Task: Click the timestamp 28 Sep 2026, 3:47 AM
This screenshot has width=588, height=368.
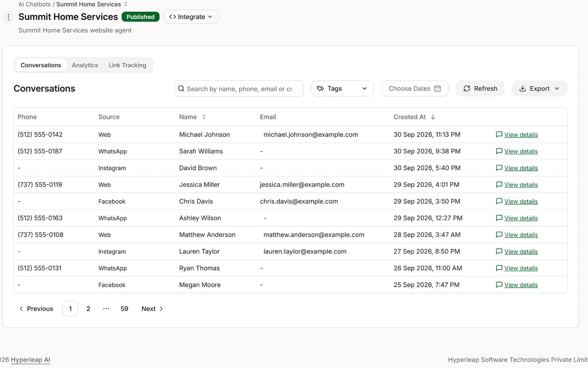Action: pos(427,235)
